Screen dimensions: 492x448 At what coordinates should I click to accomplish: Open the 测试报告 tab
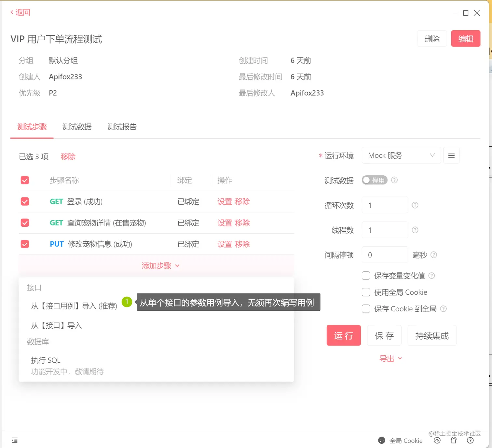pos(122,127)
